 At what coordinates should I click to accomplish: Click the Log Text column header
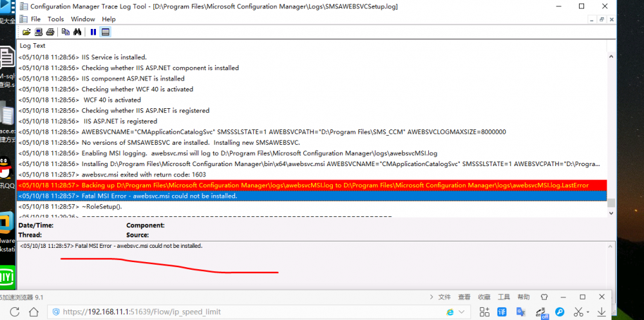[32, 46]
